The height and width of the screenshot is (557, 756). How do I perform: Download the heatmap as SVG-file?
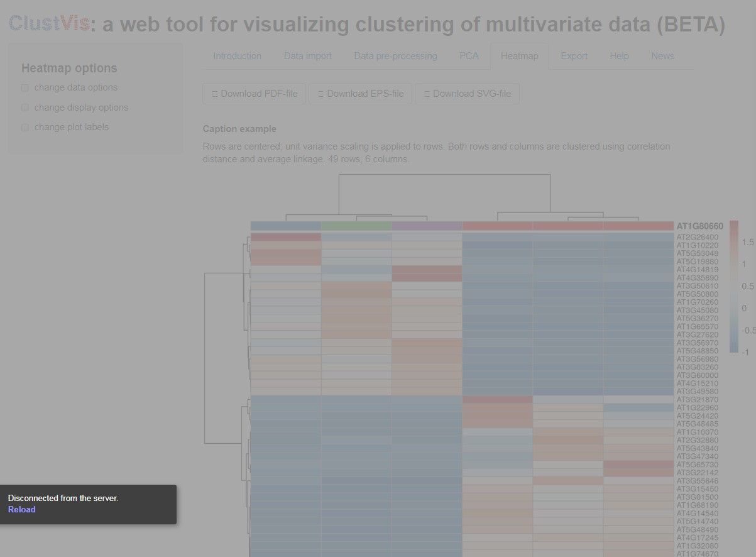[x=467, y=94]
